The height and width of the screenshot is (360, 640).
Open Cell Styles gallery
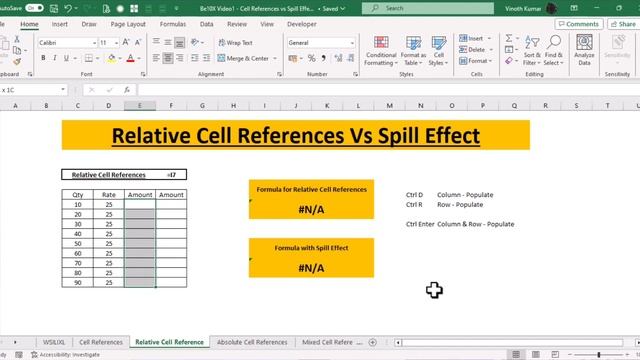click(x=438, y=51)
